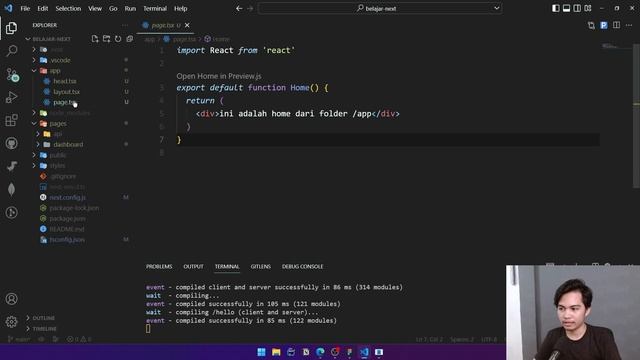Image resolution: width=640 pixels, height=360 pixels.
Task: Create a new file in Explorer
Action: (95, 39)
